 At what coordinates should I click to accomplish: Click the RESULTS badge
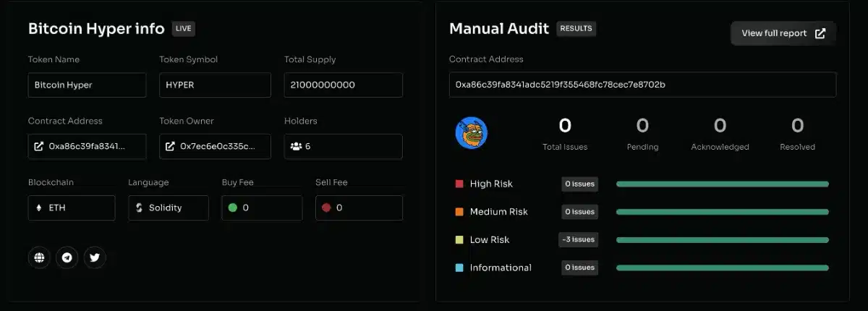(576, 29)
